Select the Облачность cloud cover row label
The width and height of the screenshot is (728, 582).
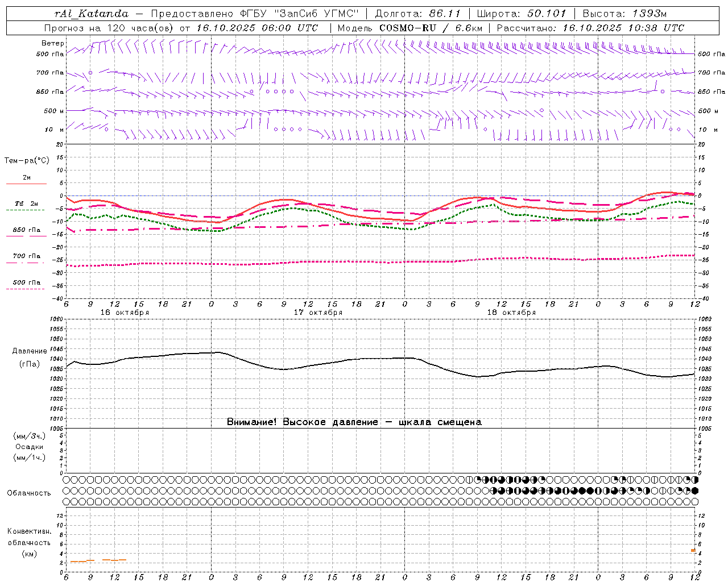click(x=29, y=493)
